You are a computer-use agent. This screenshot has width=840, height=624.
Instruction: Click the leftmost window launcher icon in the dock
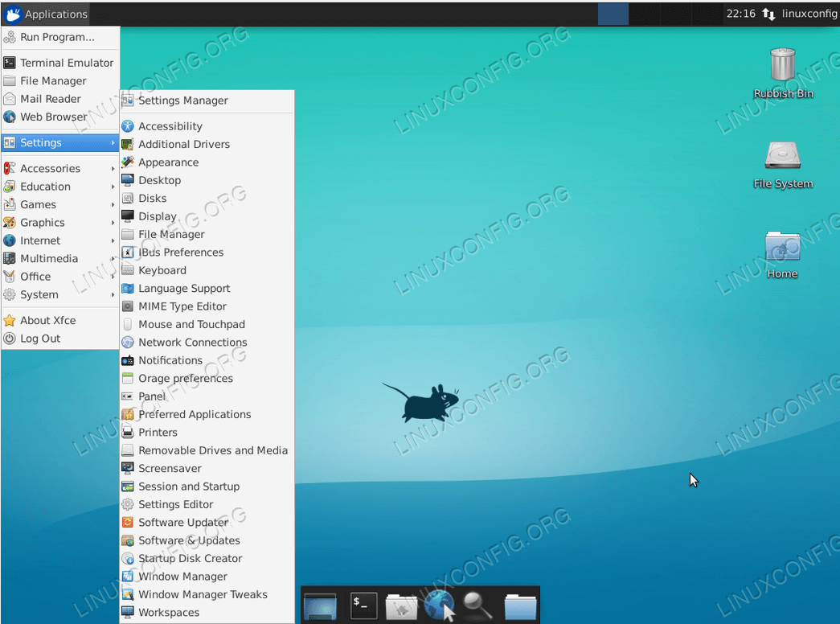tap(320, 606)
